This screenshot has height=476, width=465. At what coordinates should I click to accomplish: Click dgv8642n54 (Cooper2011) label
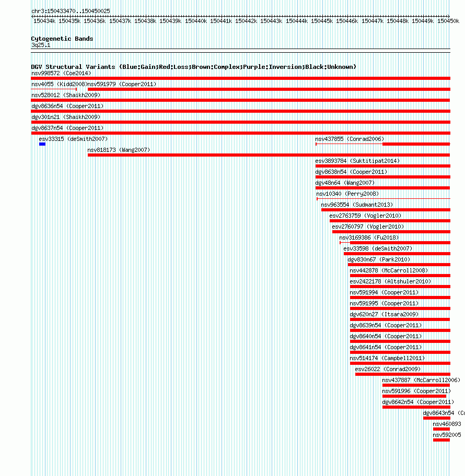click(x=418, y=402)
